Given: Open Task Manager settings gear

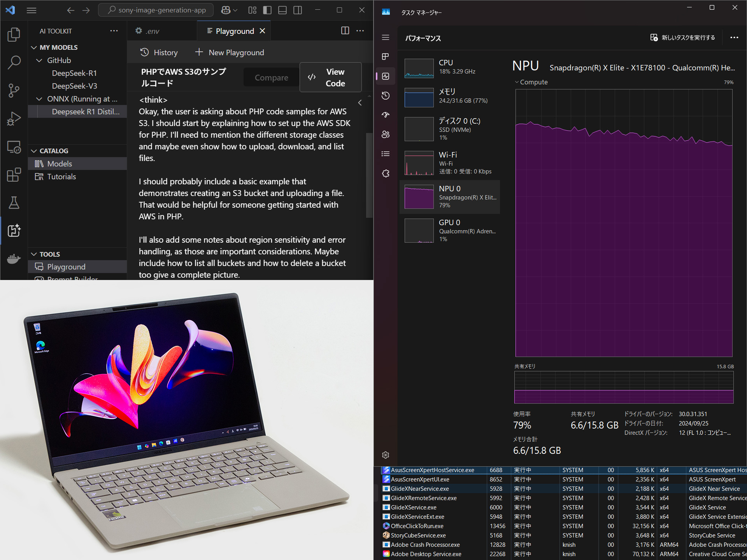Looking at the screenshot, I should (x=385, y=455).
